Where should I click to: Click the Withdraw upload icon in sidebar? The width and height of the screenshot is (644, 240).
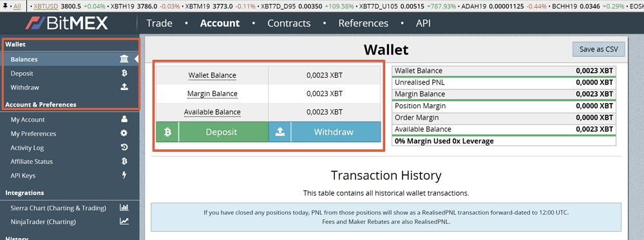pos(124,87)
